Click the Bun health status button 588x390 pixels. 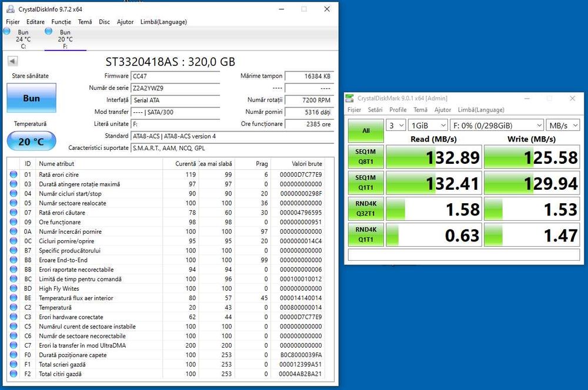(x=32, y=97)
